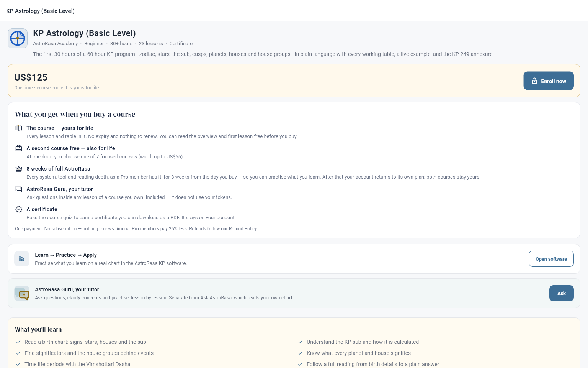
Task: Click the 'Certificate' label in course meta
Action: click(181, 44)
